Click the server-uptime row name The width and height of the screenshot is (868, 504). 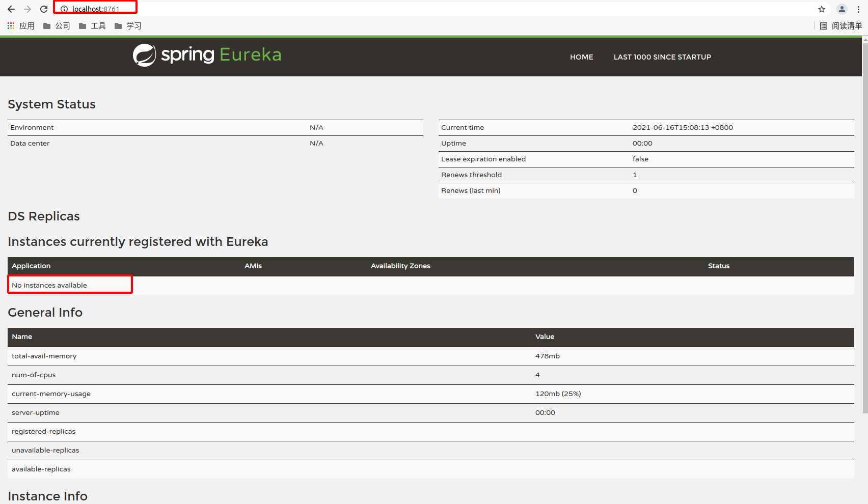tap(36, 413)
